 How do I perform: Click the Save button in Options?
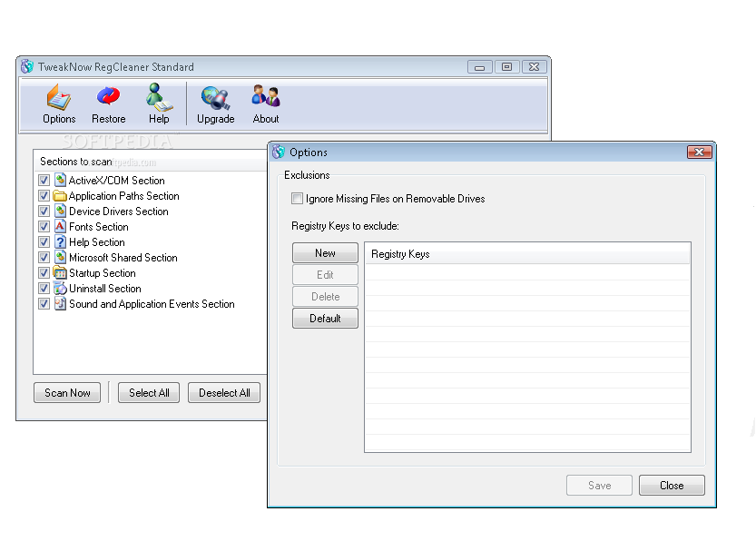599,485
